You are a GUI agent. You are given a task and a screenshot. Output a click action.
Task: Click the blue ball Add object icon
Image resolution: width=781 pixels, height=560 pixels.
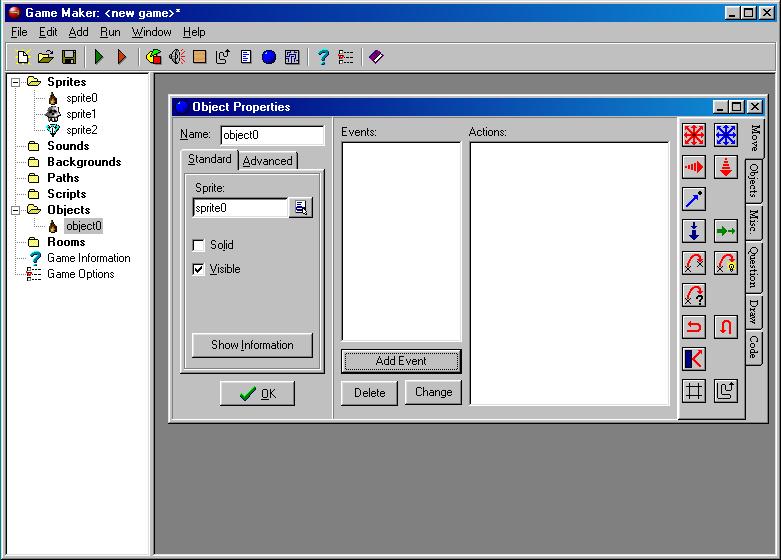269,58
